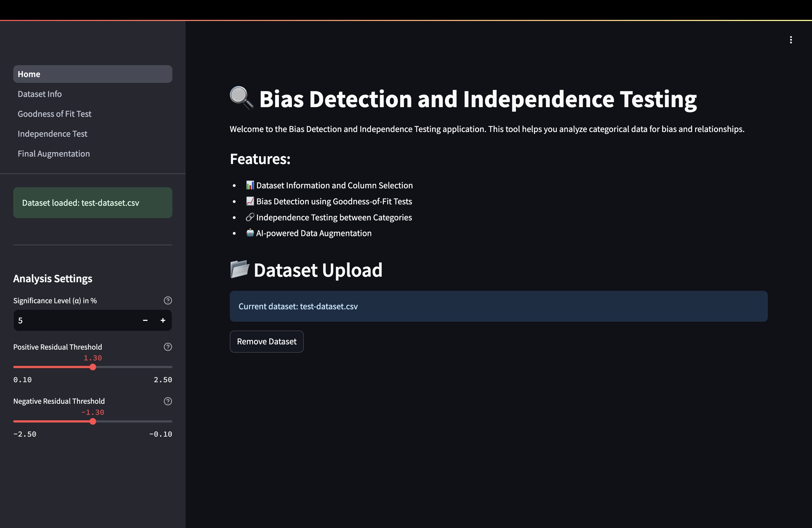The image size is (812, 528).
Task: Click the 'Features:' heading
Action: (x=260, y=159)
